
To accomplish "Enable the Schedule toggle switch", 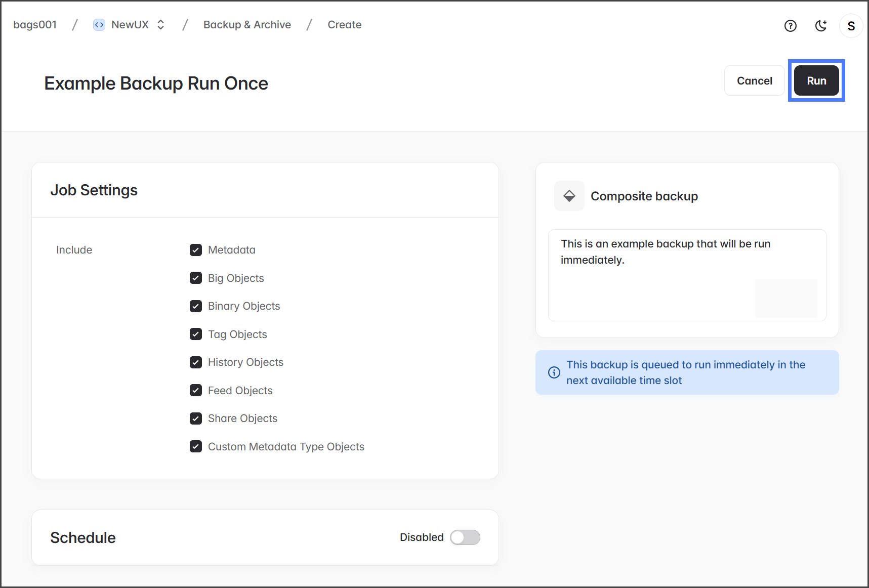I will point(465,537).
